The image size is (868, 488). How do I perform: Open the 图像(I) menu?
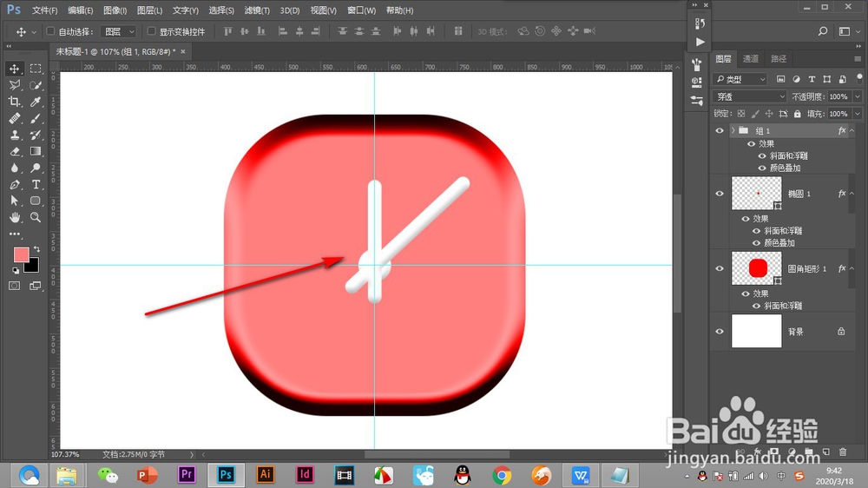pyautogui.click(x=115, y=10)
